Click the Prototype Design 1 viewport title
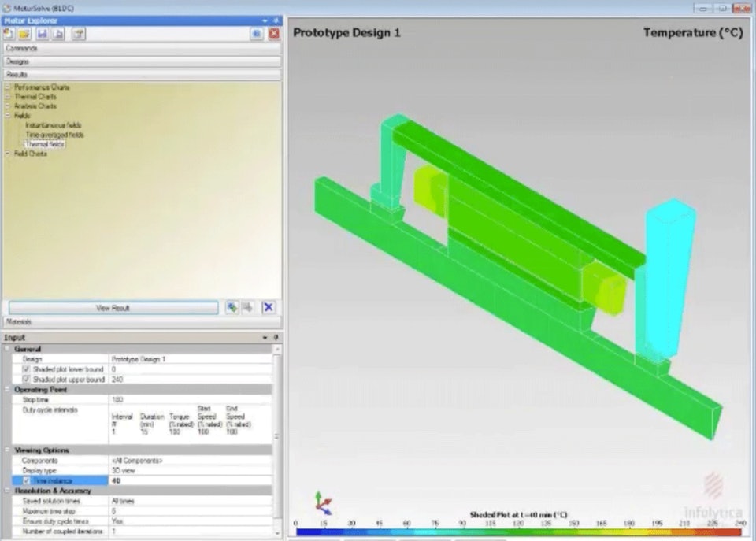Viewport: 756px width, 541px height. point(346,33)
